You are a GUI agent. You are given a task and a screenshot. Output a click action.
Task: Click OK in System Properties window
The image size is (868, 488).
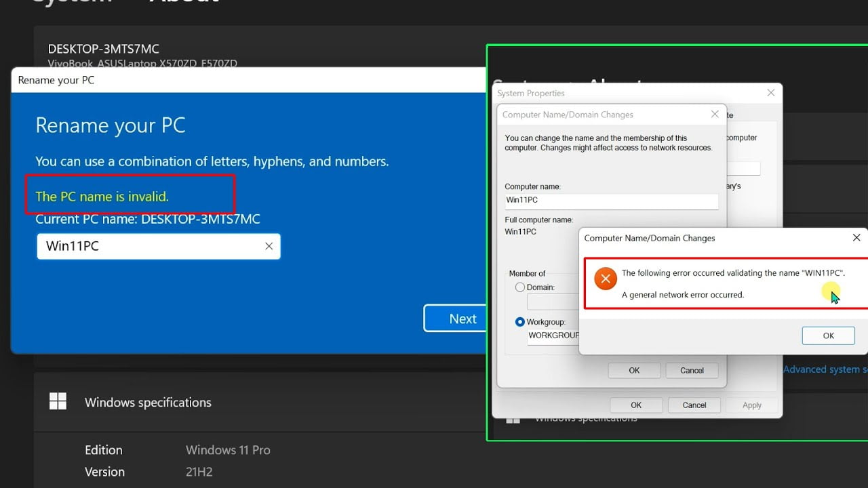click(x=636, y=405)
